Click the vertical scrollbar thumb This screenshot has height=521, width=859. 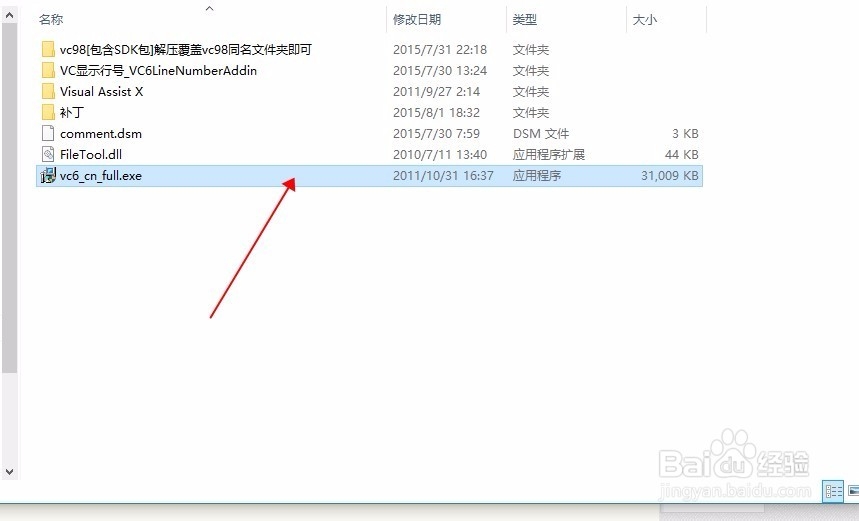(9, 198)
